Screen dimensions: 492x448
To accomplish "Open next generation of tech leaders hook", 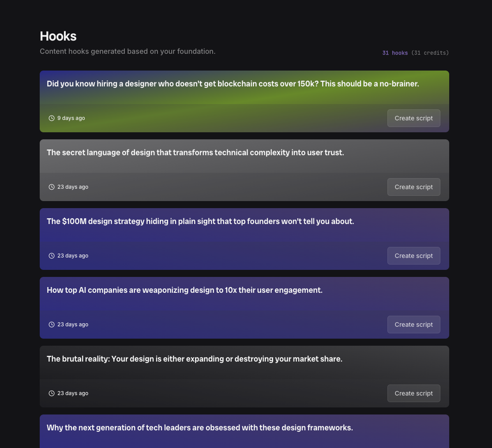I will 200,428.
